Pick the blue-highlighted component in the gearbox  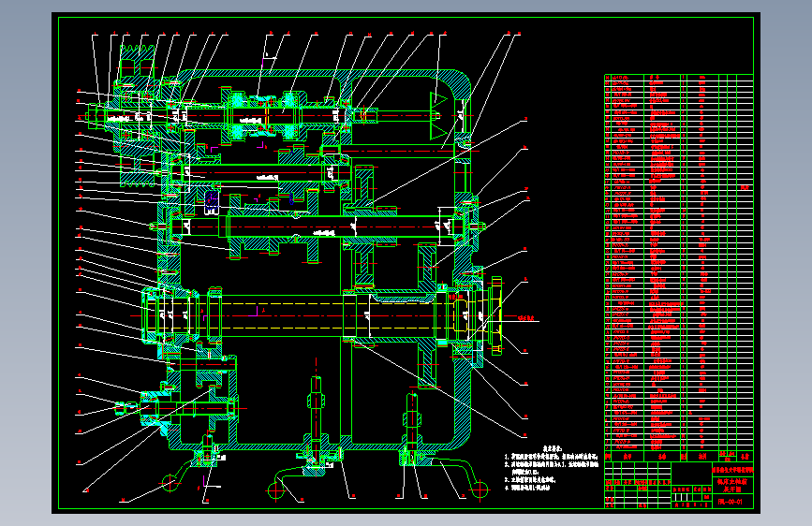[212, 201]
